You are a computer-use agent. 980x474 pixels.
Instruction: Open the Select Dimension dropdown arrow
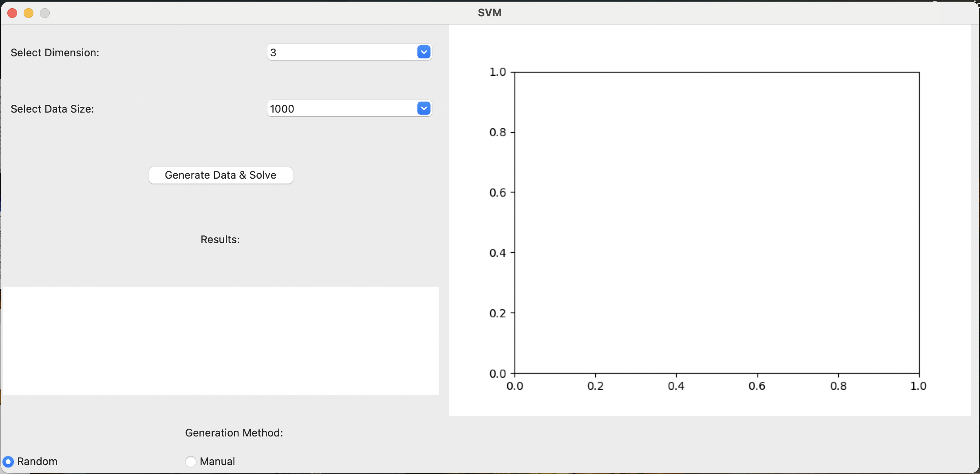424,52
